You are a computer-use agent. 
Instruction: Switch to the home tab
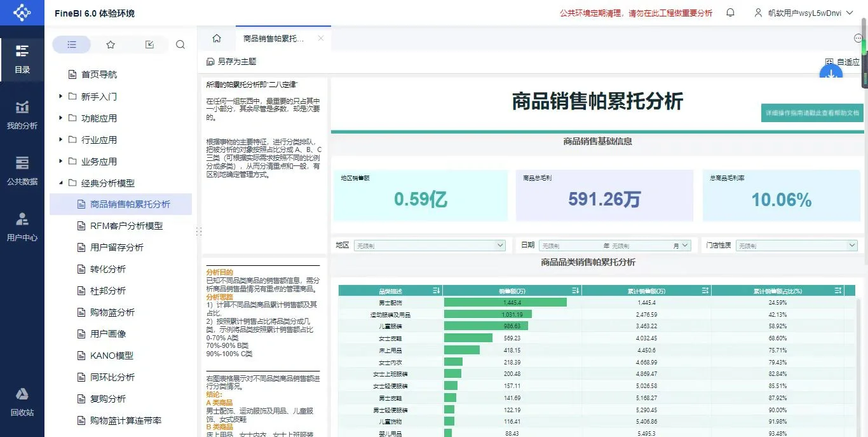click(216, 38)
